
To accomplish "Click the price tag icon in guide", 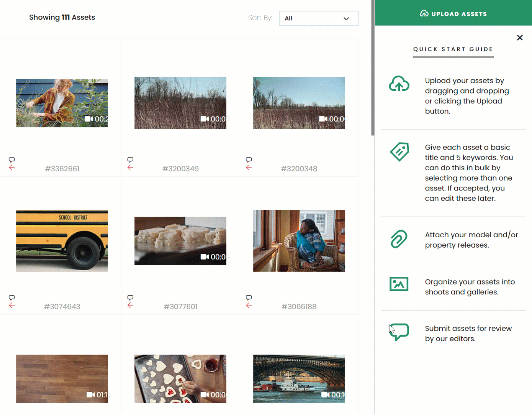I will pos(399,152).
